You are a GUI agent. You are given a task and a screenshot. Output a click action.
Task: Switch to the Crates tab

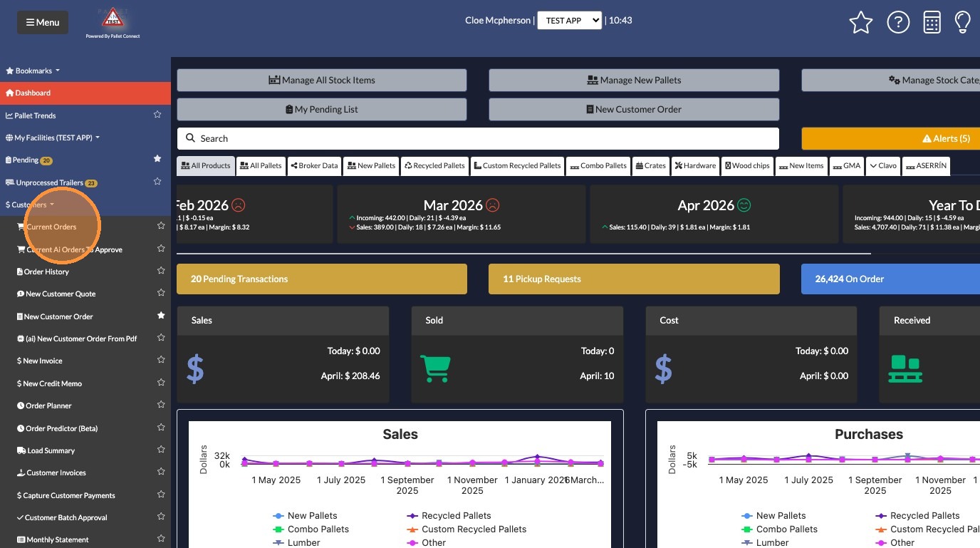[x=650, y=166]
